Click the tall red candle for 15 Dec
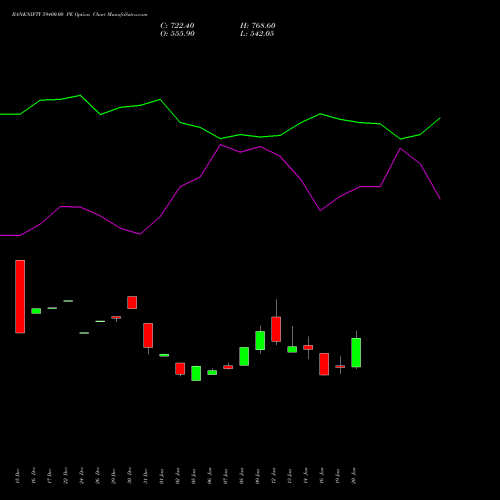Screen dimensions: 500x500 [x=20, y=296]
